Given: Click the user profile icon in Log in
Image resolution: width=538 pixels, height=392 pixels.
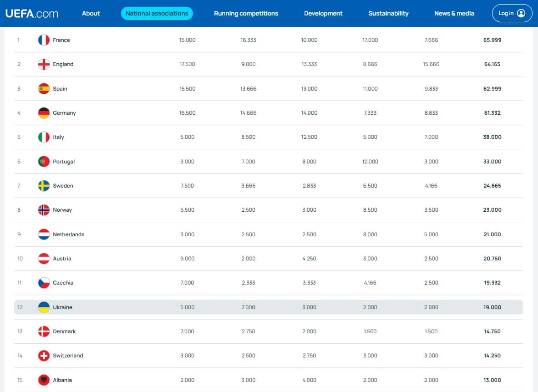Looking at the screenshot, I should [x=521, y=13].
